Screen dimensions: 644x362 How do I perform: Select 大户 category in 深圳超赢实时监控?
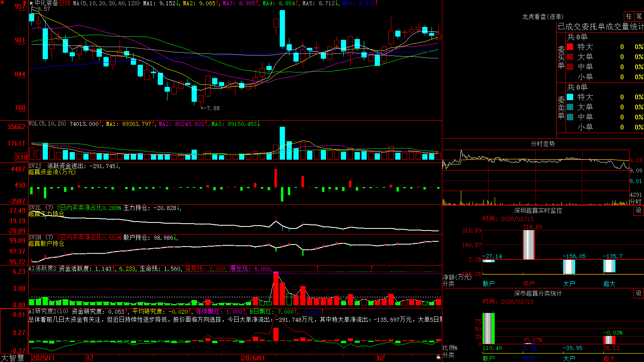569,284
